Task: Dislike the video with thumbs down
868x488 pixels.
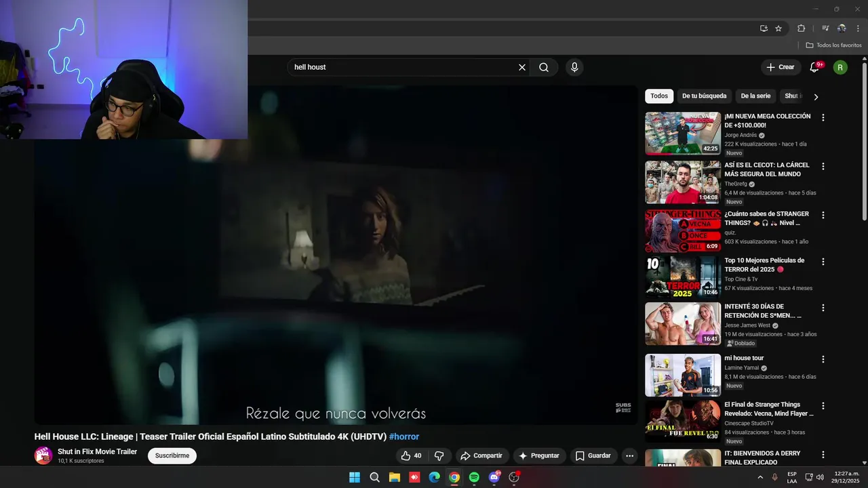Action: (439, 455)
